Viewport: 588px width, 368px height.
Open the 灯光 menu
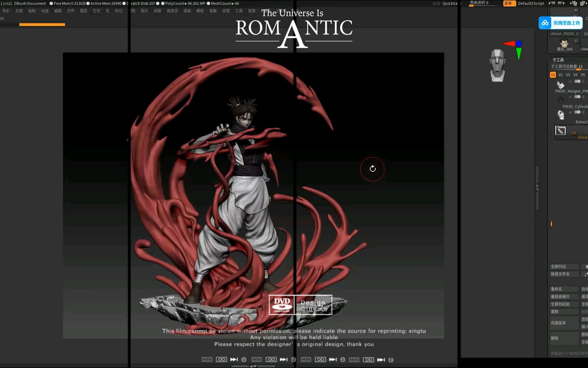[x=97, y=11]
